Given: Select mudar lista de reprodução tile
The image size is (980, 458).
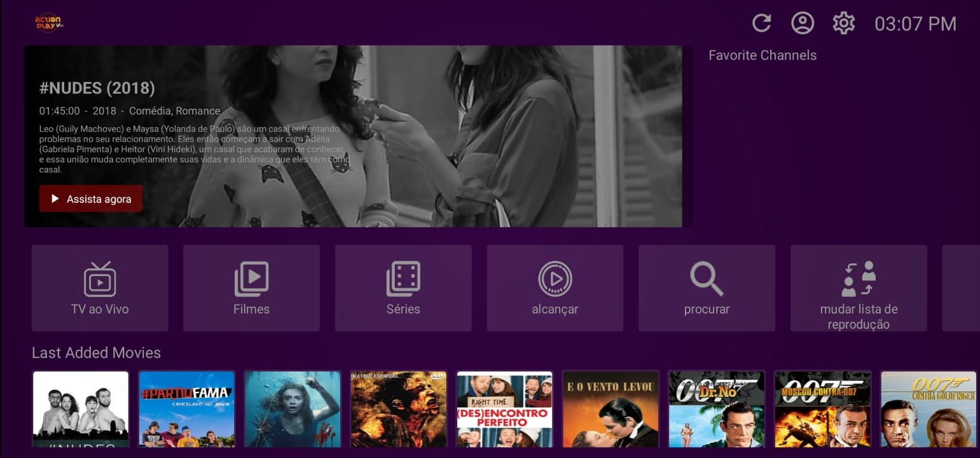Looking at the screenshot, I should point(859,288).
